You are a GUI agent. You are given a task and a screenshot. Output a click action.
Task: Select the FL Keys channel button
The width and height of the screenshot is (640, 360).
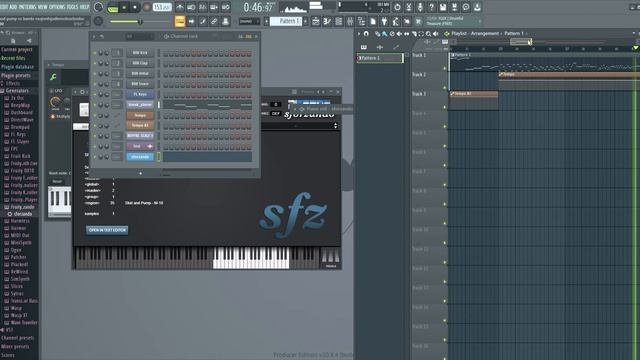(x=140, y=94)
